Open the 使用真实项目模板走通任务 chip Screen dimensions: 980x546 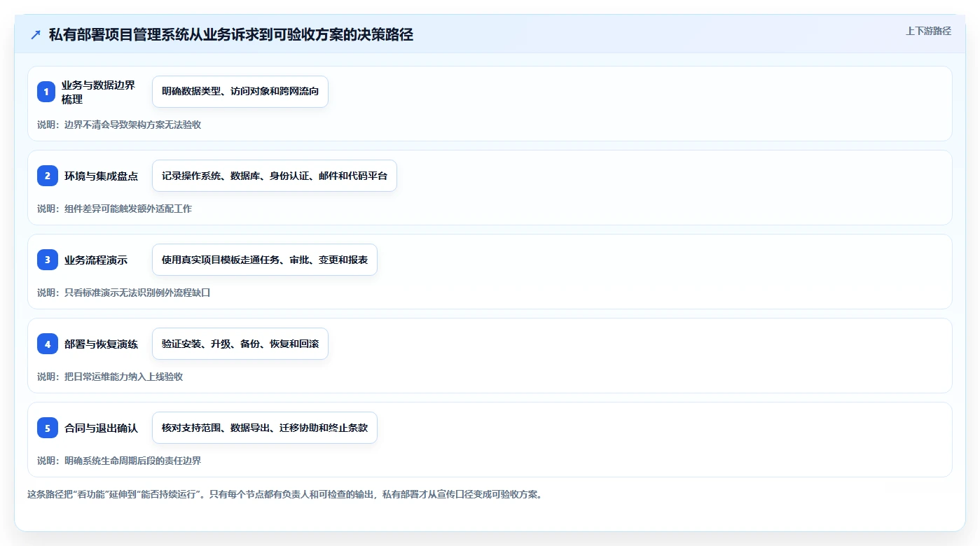pyautogui.click(x=265, y=260)
